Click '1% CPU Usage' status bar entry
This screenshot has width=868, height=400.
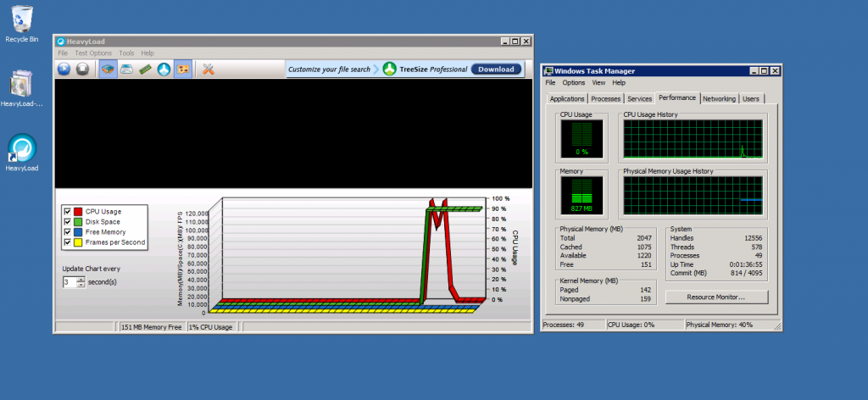[x=211, y=327]
